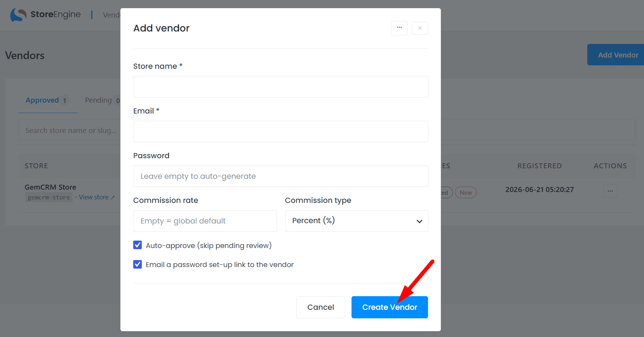Click the Create Vendor button
Screen dimensions: 644x337
(x=390, y=307)
